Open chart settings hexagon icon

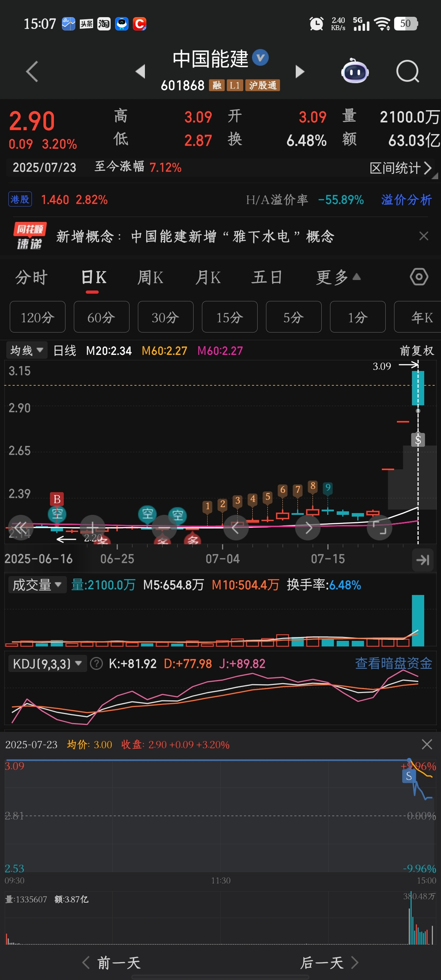(419, 276)
